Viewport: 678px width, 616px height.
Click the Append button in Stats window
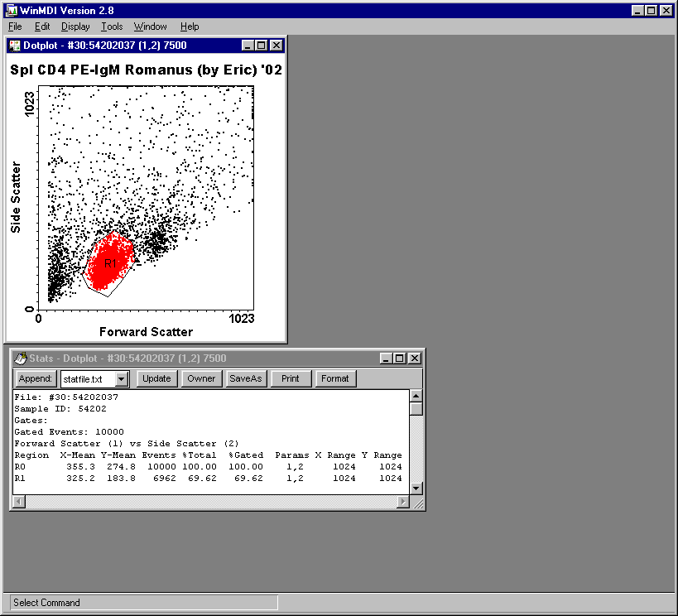36,378
